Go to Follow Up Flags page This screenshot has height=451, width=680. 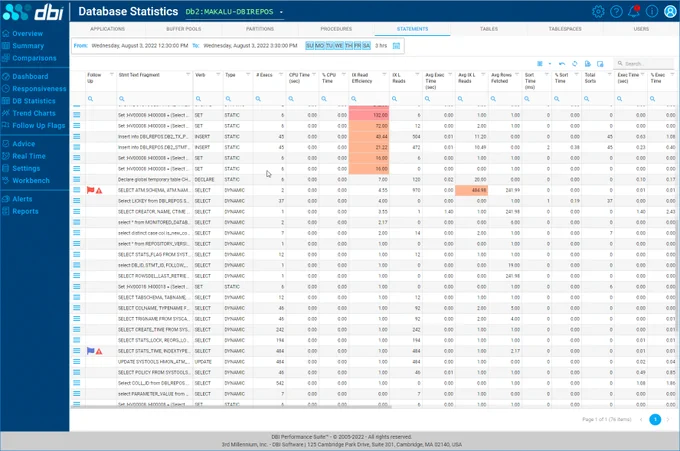click(x=39, y=125)
